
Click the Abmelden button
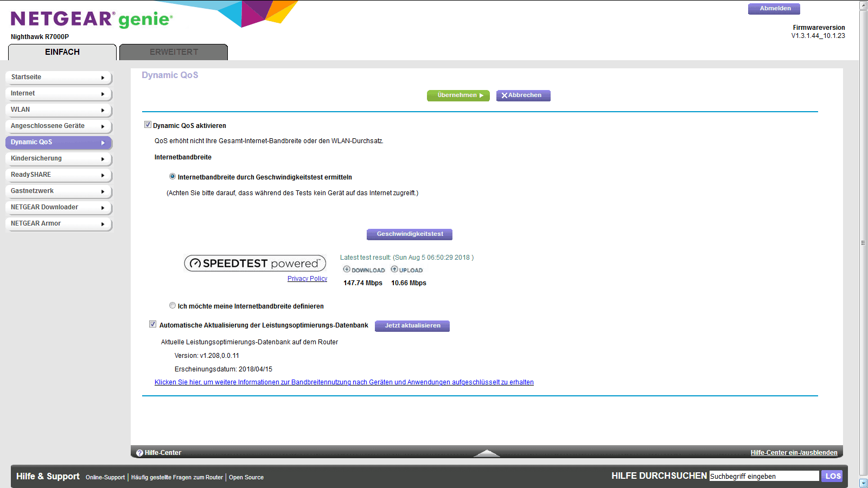[774, 9]
